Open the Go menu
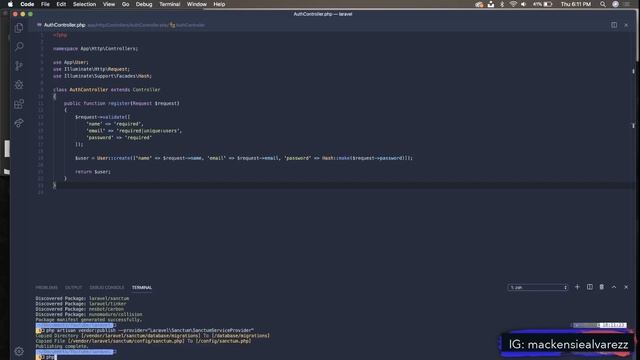The width and height of the screenshot is (640, 360). pyautogui.click(x=125, y=4)
